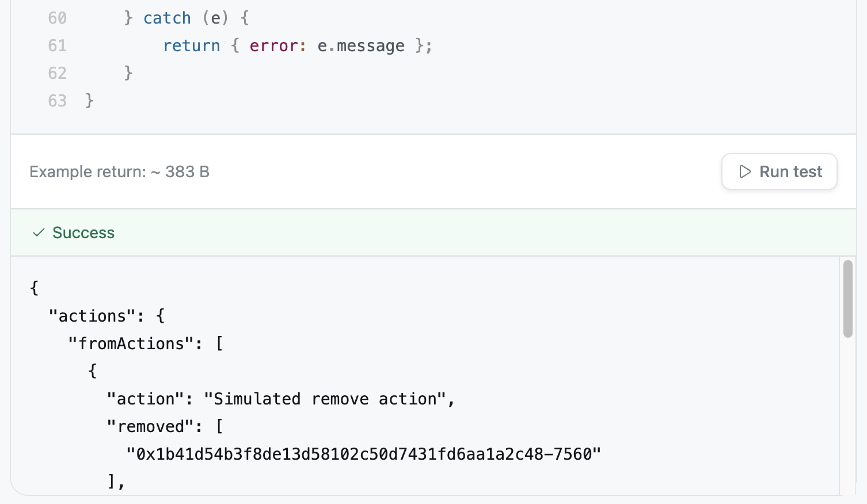
Task: Click the return keyword on line 61
Action: (192, 45)
